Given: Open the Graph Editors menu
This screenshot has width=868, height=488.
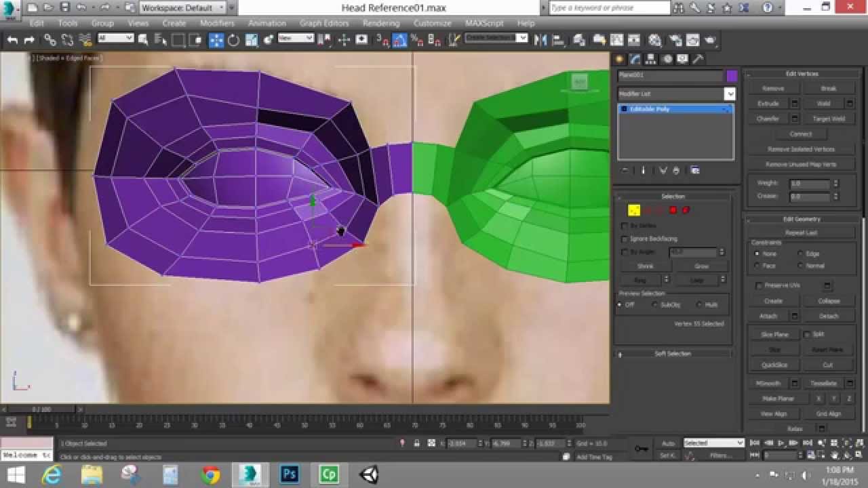Looking at the screenshot, I should 324,23.
